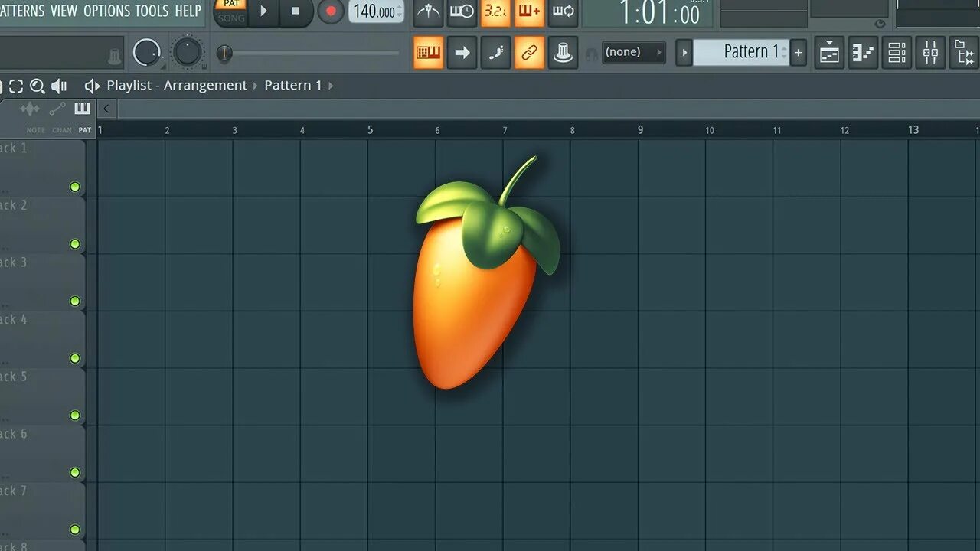
Task: Click the zoom magnifier tool icon
Action: pos(37,86)
